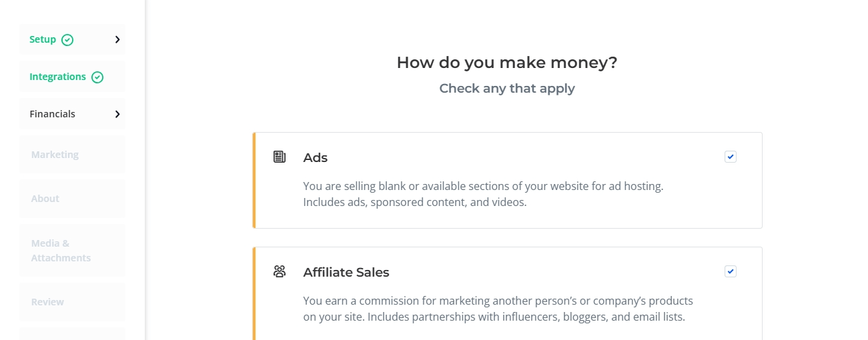Click the Ads description text
Viewport: 868px width, 340px height.
click(x=483, y=194)
